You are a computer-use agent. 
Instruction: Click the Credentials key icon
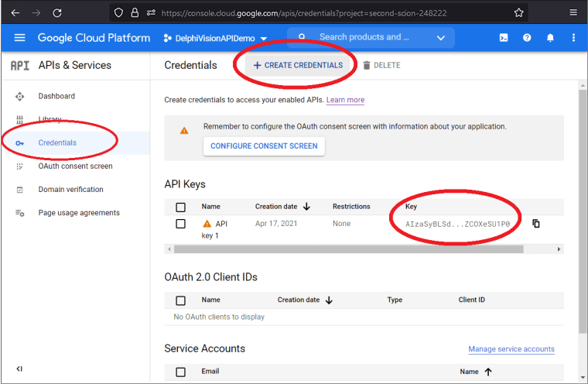point(19,143)
